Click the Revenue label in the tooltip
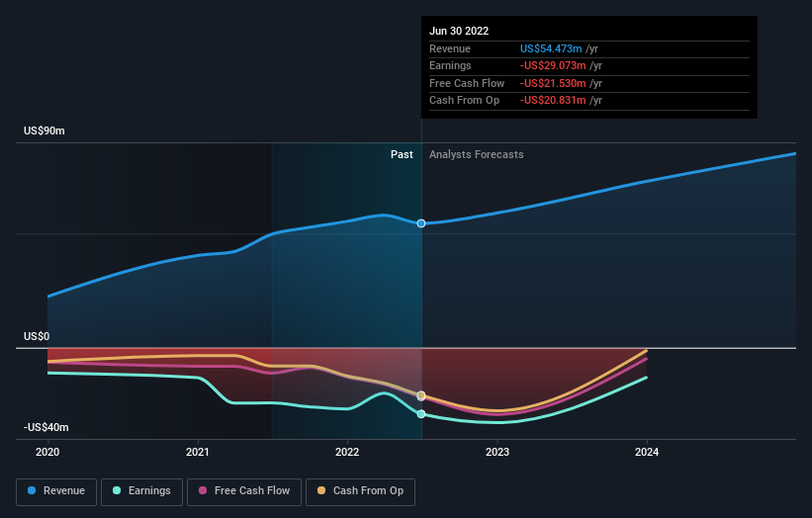 450,48
